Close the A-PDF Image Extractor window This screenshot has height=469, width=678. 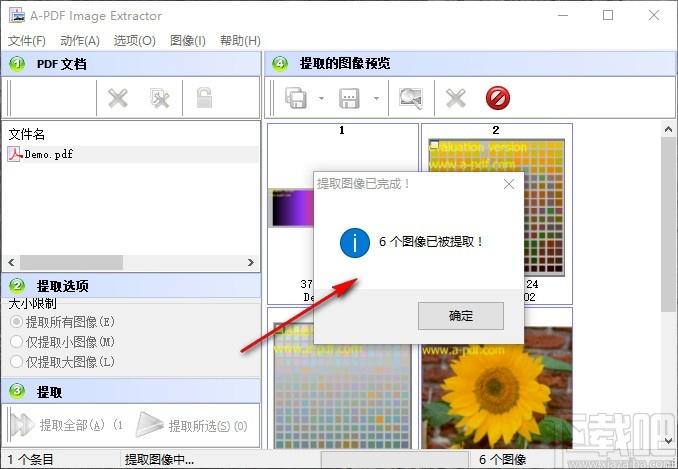(654, 16)
